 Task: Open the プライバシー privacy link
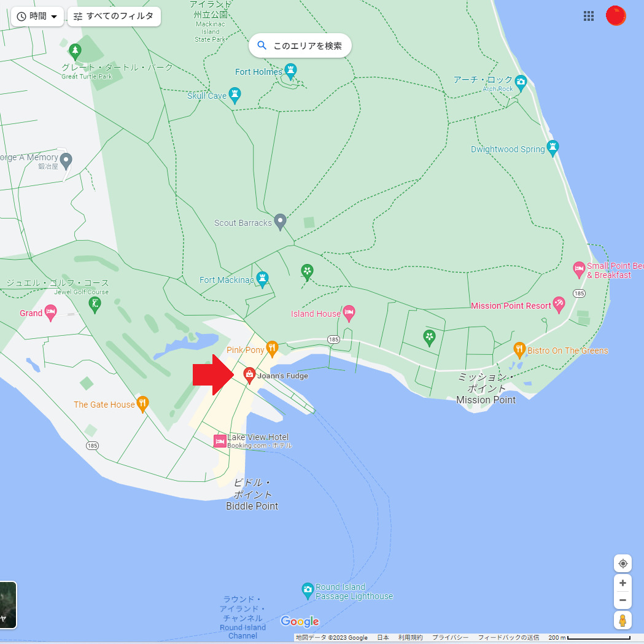point(450,637)
